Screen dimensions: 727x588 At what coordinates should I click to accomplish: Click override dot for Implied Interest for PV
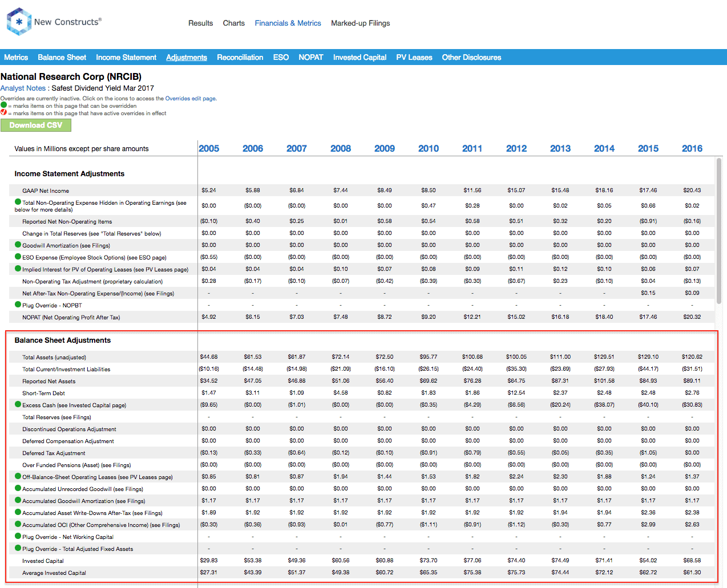point(18,269)
